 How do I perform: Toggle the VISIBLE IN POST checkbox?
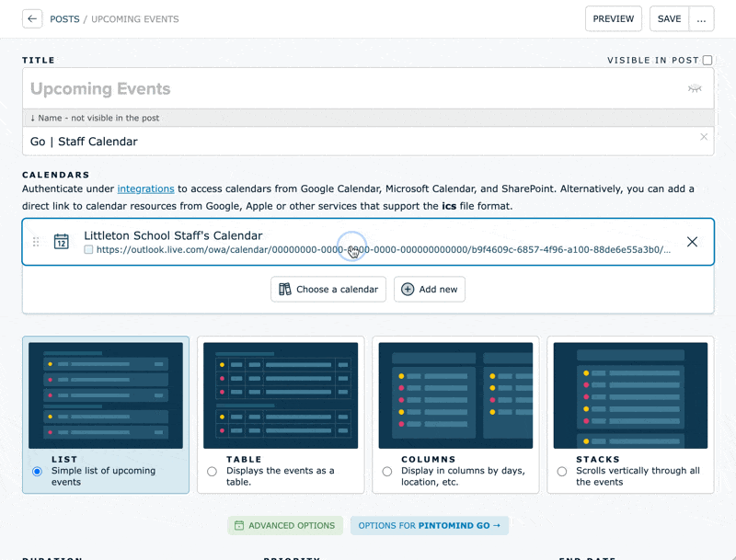[x=707, y=60]
